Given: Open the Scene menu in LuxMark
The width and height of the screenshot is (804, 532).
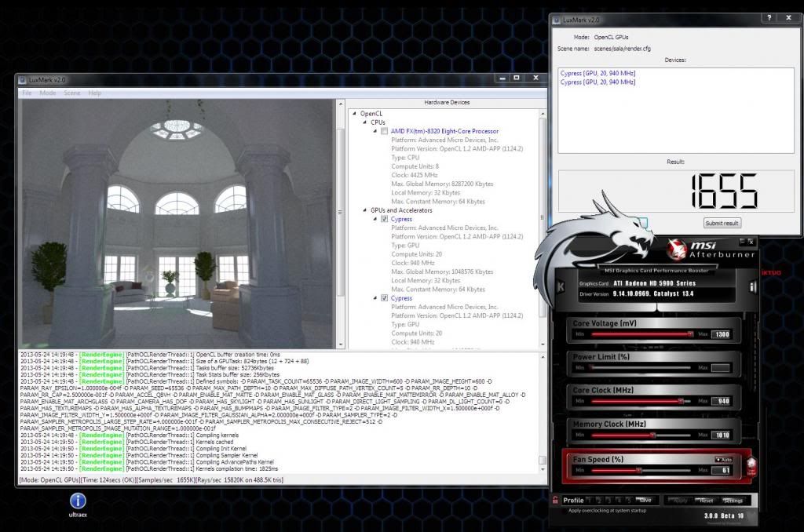Looking at the screenshot, I should (x=71, y=93).
